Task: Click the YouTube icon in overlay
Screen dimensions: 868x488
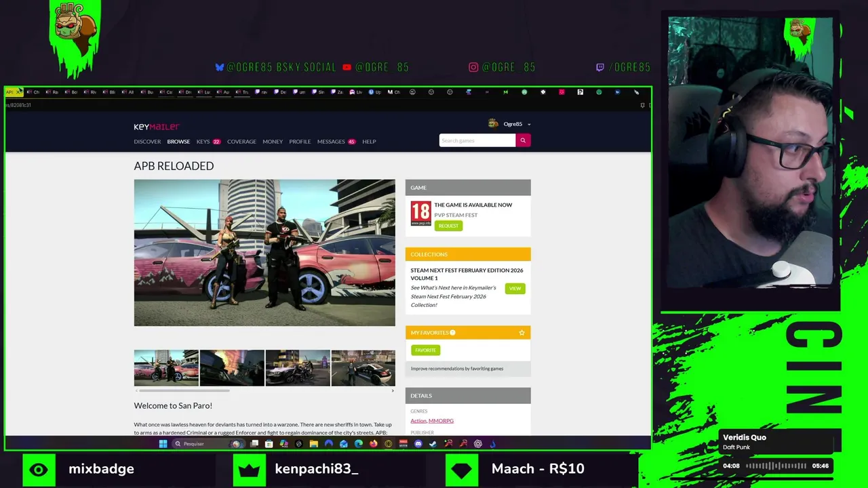Action: (347, 67)
